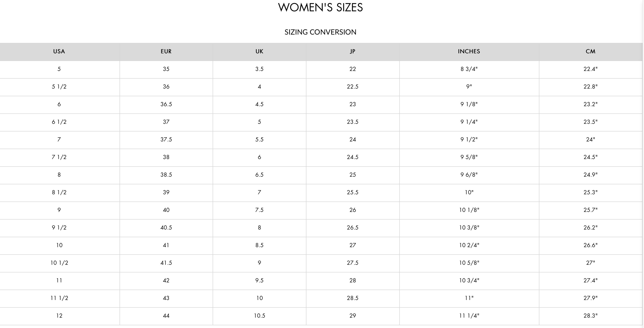Select the INCHES column header
The image size is (644, 328).
coord(469,52)
